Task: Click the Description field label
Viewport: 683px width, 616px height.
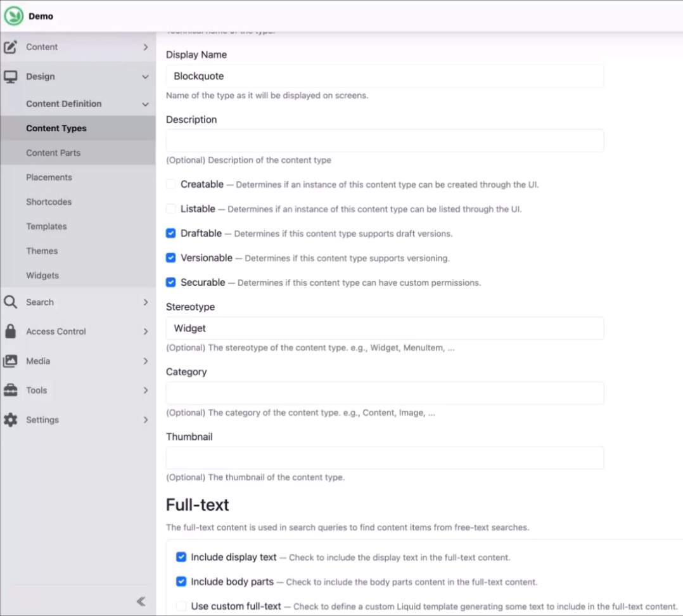Action: pos(191,119)
